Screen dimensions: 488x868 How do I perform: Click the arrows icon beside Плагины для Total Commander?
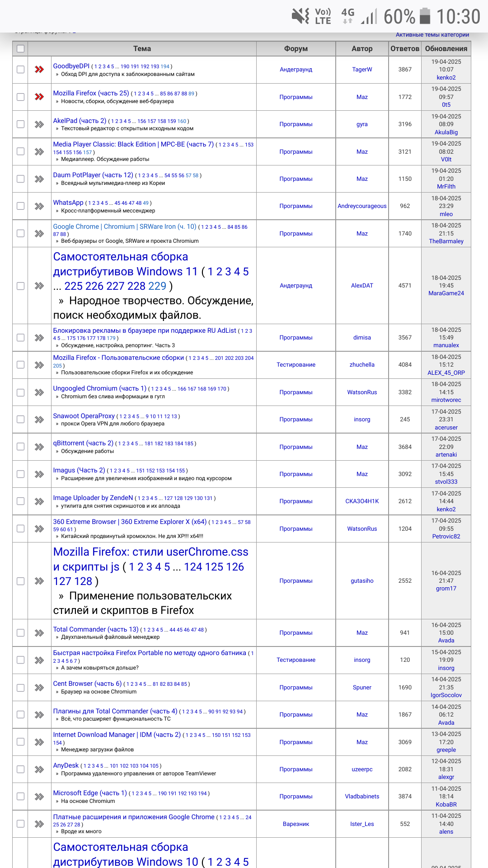(x=39, y=715)
